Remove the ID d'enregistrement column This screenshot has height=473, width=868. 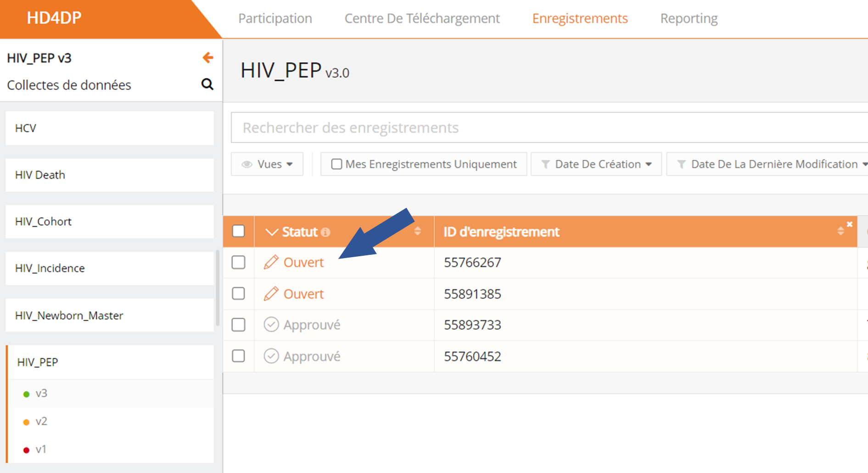pos(850,225)
